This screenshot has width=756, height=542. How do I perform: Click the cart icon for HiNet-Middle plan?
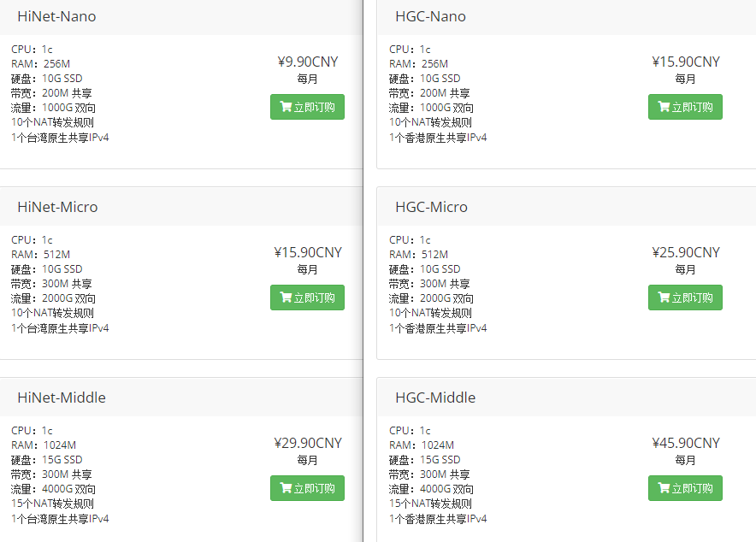286,488
